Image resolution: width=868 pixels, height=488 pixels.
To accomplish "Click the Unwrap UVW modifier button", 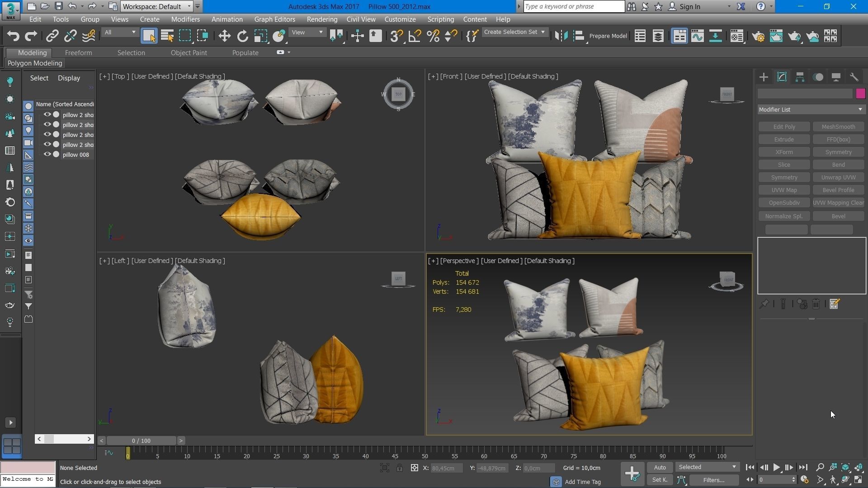I will click(x=838, y=178).
